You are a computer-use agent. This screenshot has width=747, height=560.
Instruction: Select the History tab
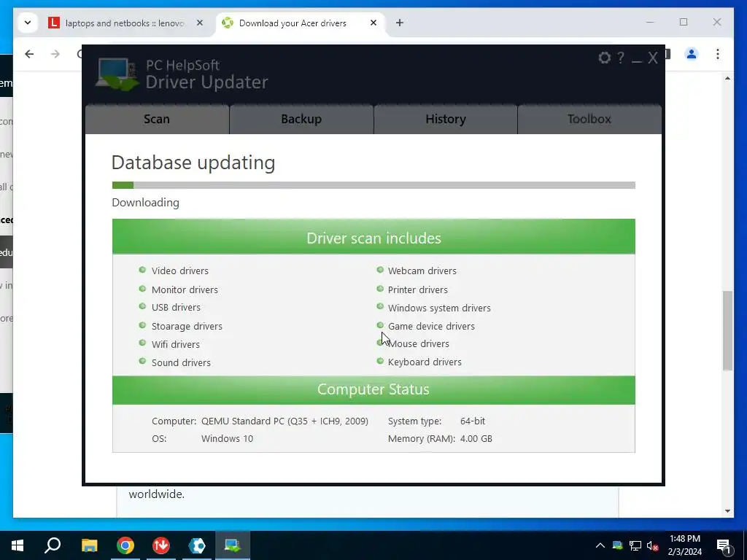click(446, 119)
